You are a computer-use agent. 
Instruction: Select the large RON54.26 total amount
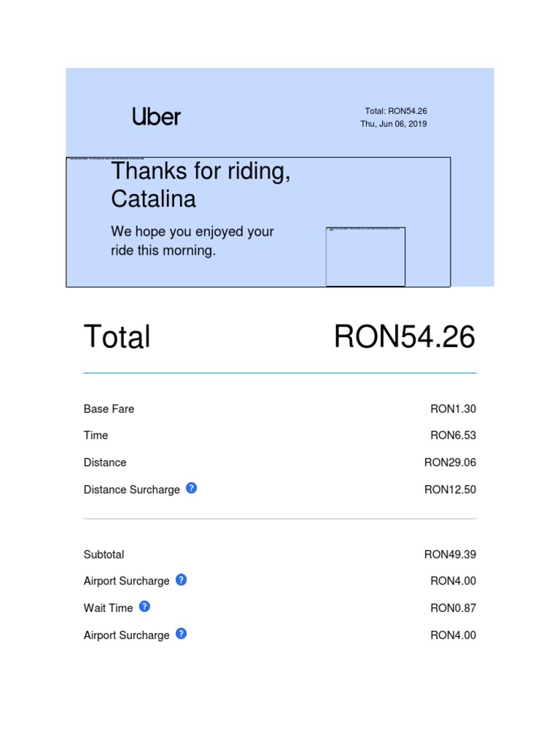tap(404, 337)
